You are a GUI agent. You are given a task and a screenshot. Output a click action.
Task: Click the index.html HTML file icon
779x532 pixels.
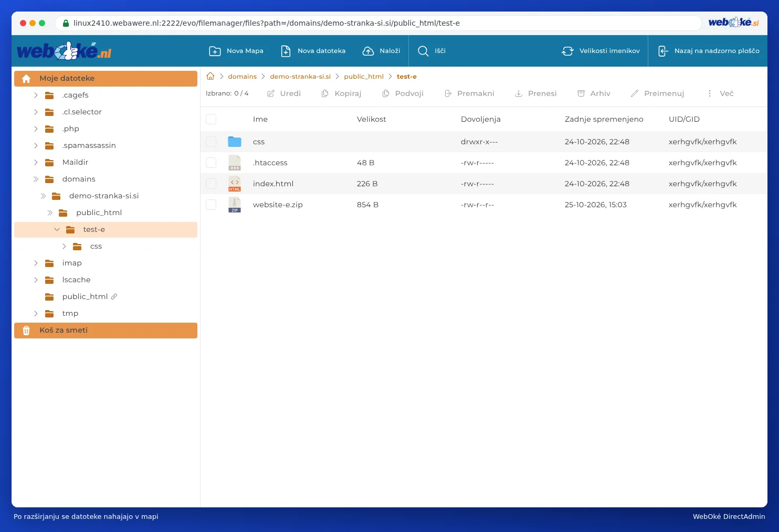[235, 184]
